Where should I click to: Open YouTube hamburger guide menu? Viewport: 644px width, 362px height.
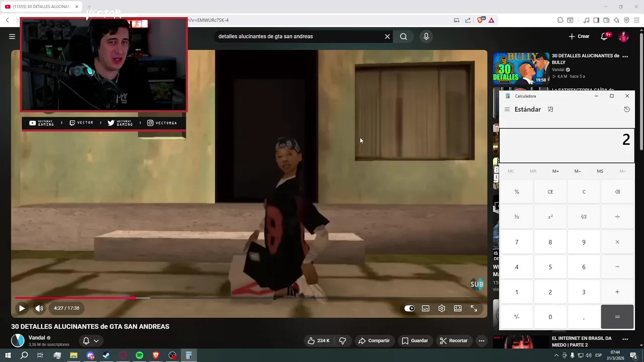tap(12, 36)
